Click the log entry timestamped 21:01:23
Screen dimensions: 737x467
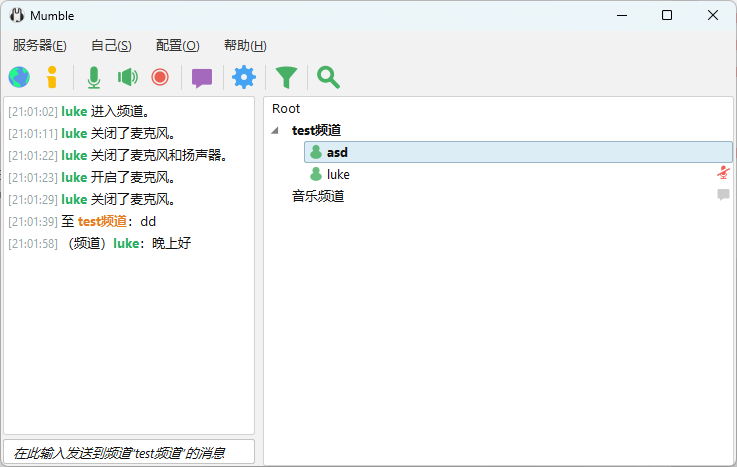pyautogui.click(x=92, y=178)
